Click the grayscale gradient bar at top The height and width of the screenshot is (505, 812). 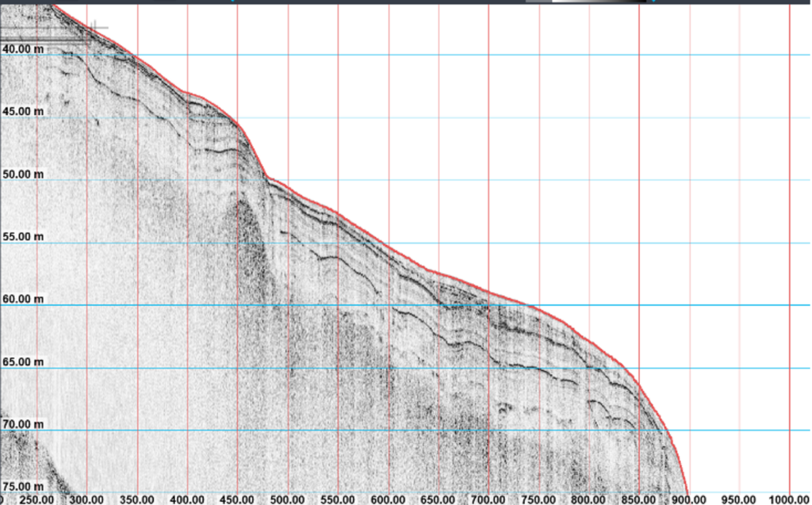point(586,1)
